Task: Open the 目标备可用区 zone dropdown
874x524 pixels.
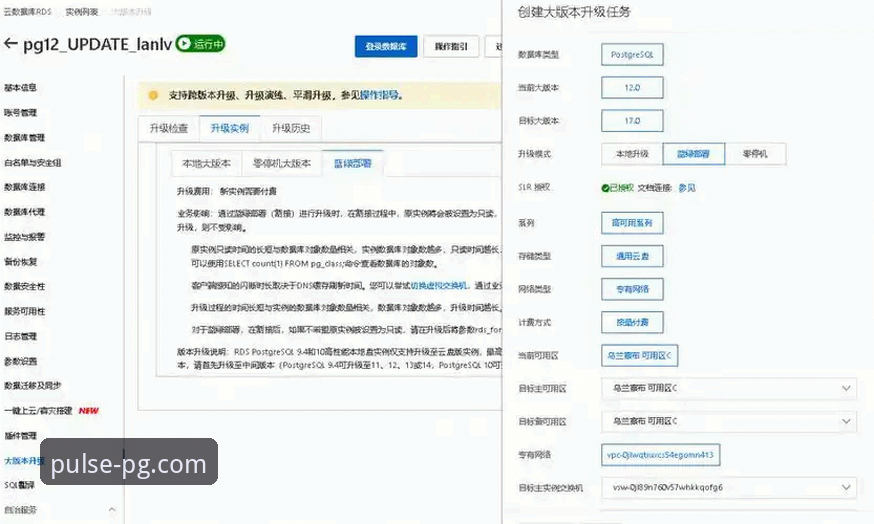Action: [729, 421]
